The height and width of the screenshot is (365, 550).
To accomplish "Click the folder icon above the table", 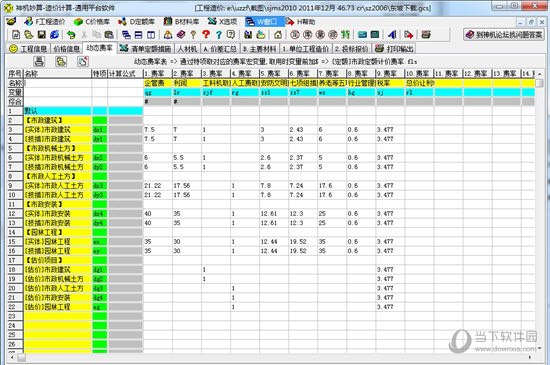I will [61, 61].
